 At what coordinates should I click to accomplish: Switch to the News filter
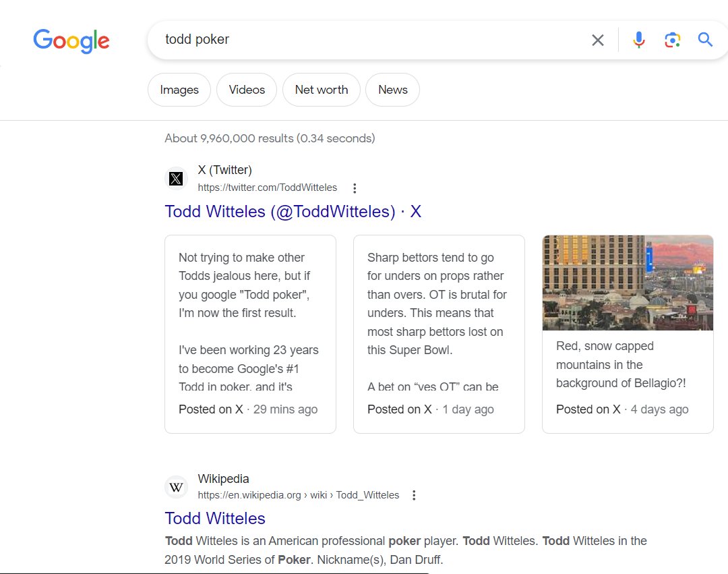[x=393, y=90]
